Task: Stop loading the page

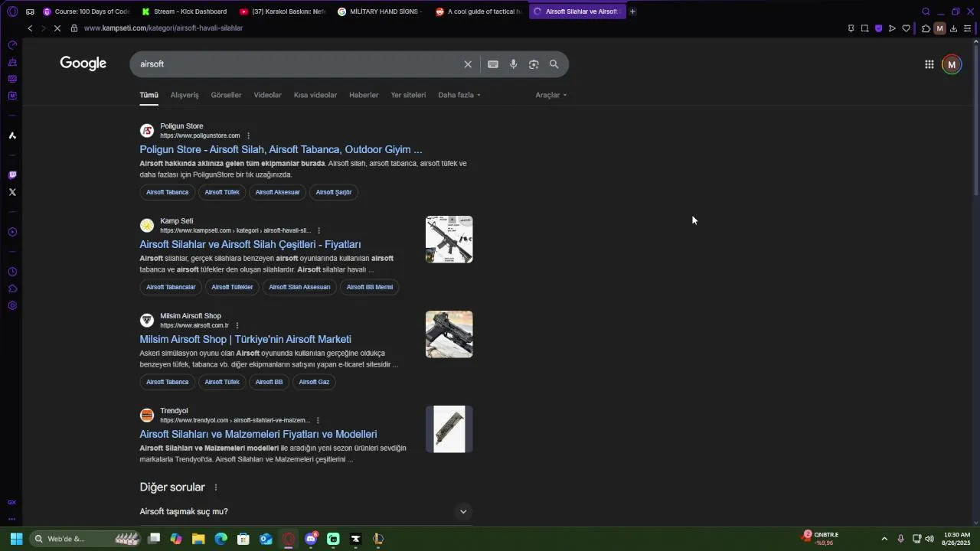Action: point(58,28)
